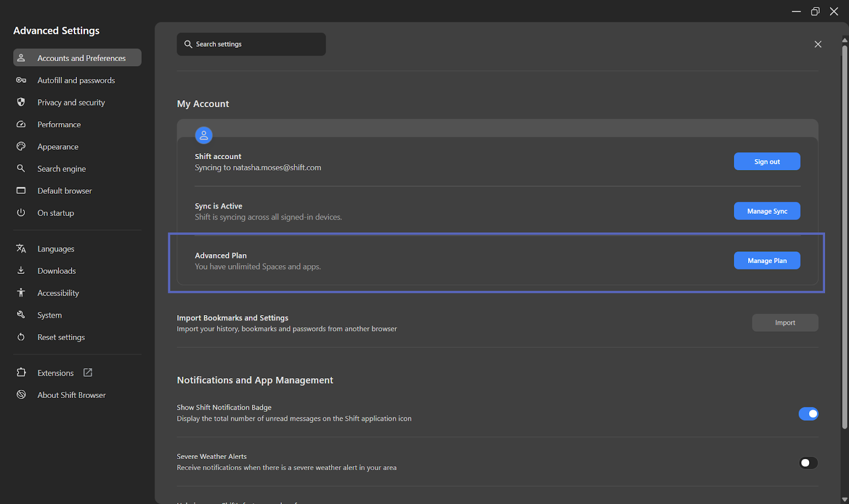This screenshot has height=504, width=849.
Task: Click the scrollbar up arrow
Action: tap(845, 40)
